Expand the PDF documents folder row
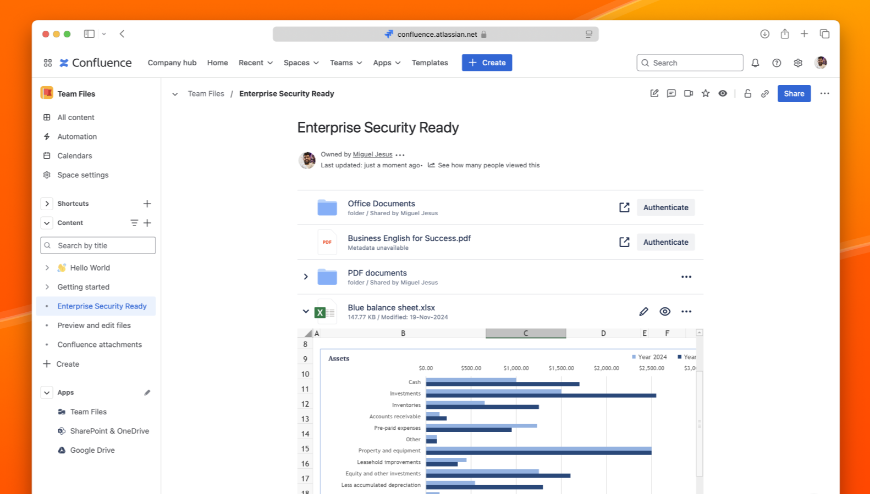This screenshot has height=494, width=870. tap(306, 277)
